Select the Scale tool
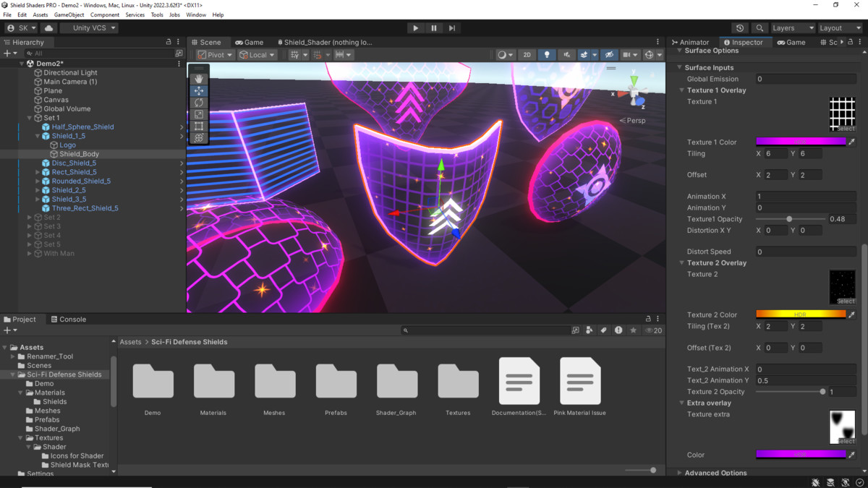The image size is (868, 488). (x=199, y=114)
